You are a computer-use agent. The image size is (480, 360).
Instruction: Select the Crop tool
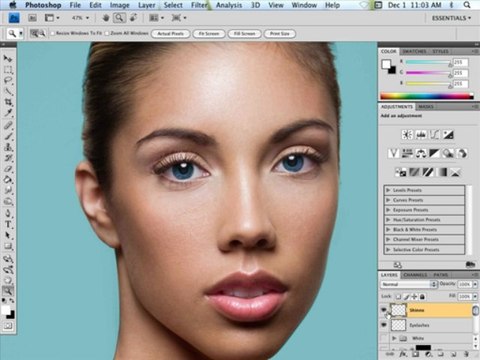(8, 102)
